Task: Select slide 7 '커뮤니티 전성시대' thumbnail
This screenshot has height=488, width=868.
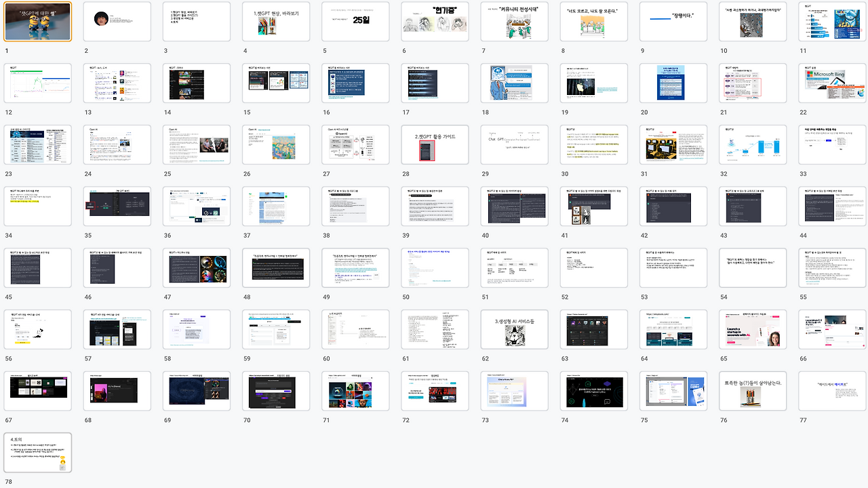Action: (514, 21)
